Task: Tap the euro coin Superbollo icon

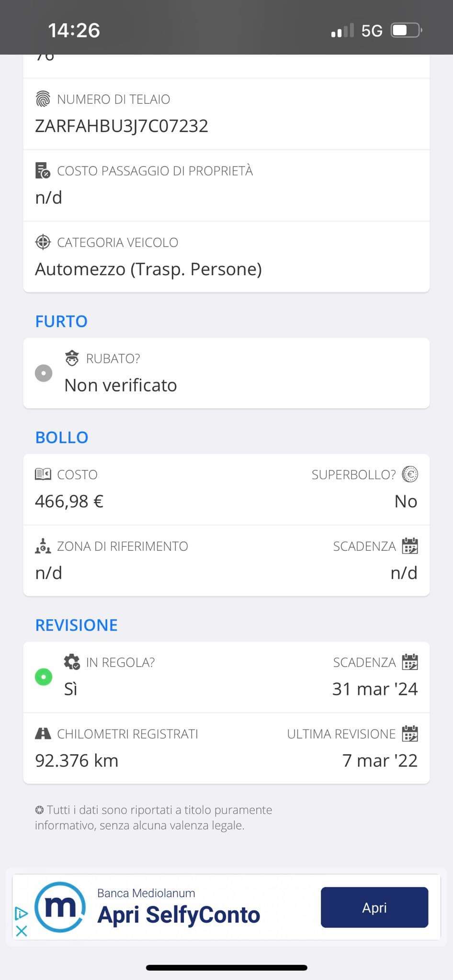Action: pyautogui.click(x=410, y=474)
